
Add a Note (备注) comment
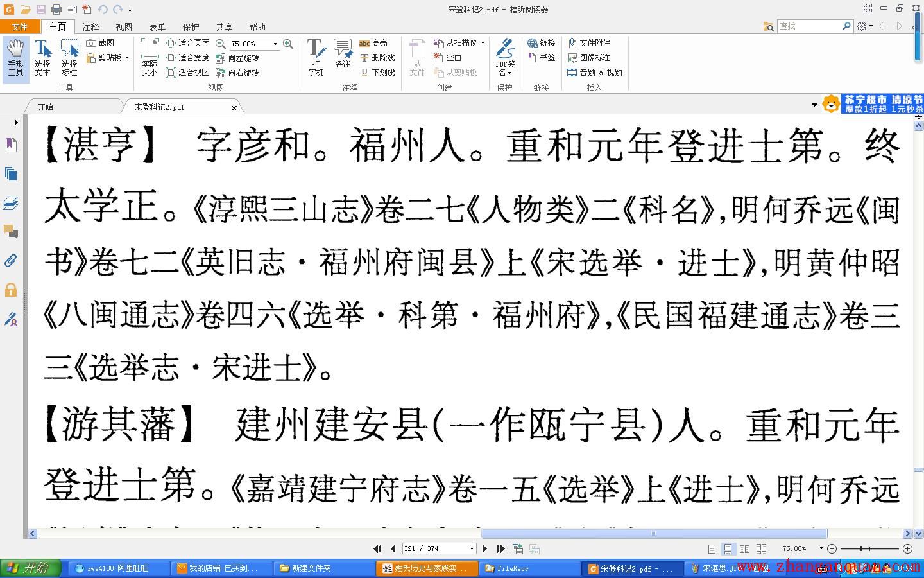pos(343,54)
